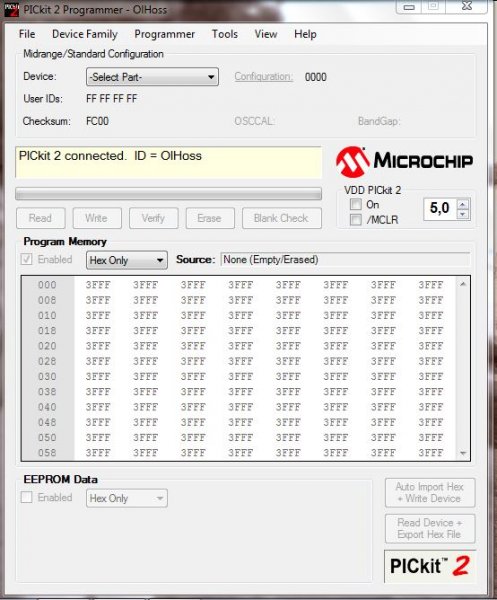Click the Read button
Viewport: 497px width, 600px height.
tap(41, 218)
